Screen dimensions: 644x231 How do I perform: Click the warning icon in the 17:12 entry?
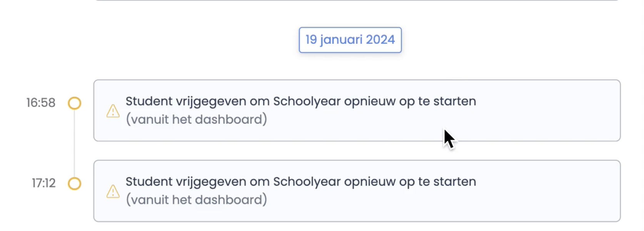[x=113, y=191]
